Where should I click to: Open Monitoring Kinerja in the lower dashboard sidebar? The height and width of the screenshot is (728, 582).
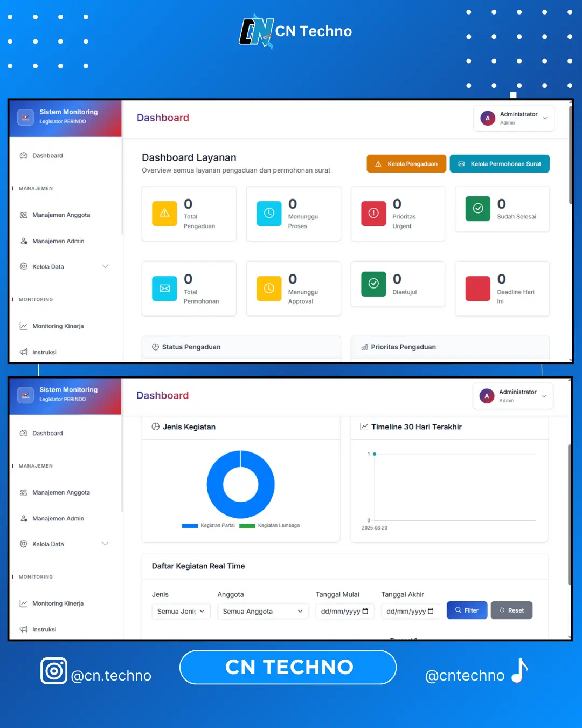58,603
